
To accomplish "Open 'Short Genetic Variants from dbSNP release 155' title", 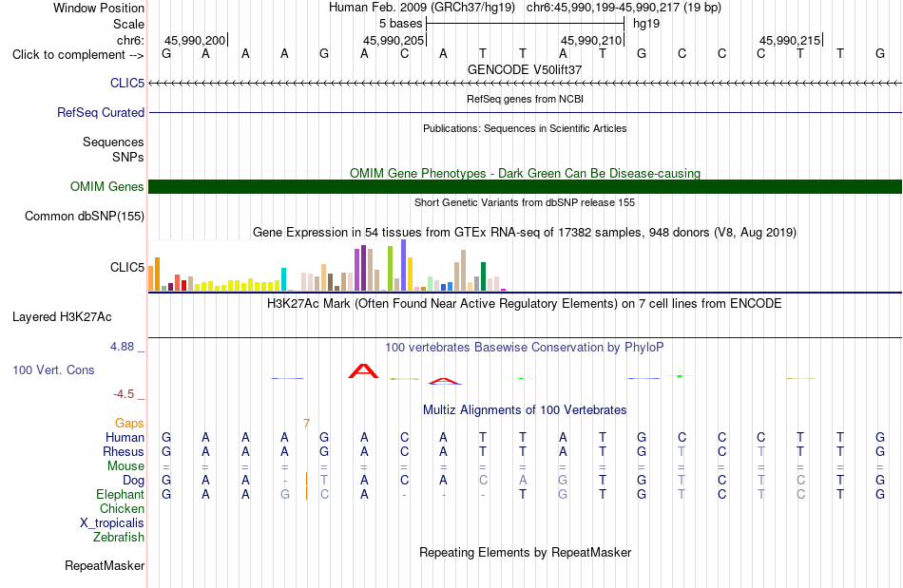I will [x=525, y=202].
